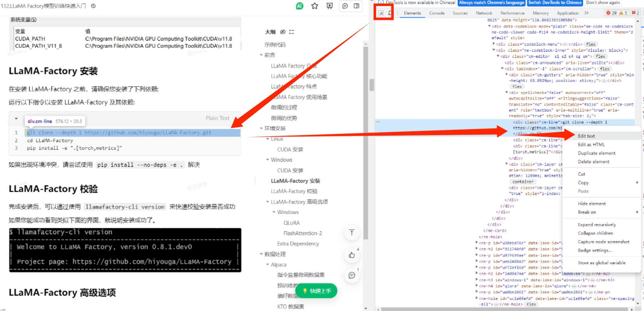The height and width of the screenshot is (311, 644).
Task: Collapse the 数据处理 outline section
Action: point(261,254)
